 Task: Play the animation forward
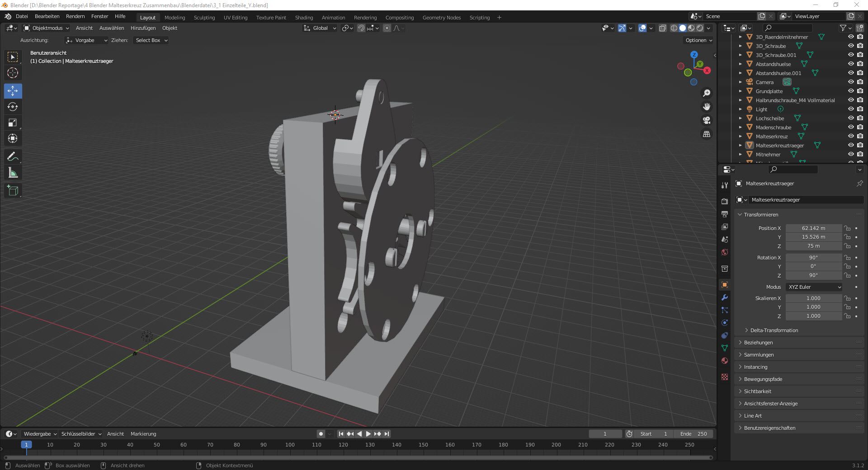[368, 434]
